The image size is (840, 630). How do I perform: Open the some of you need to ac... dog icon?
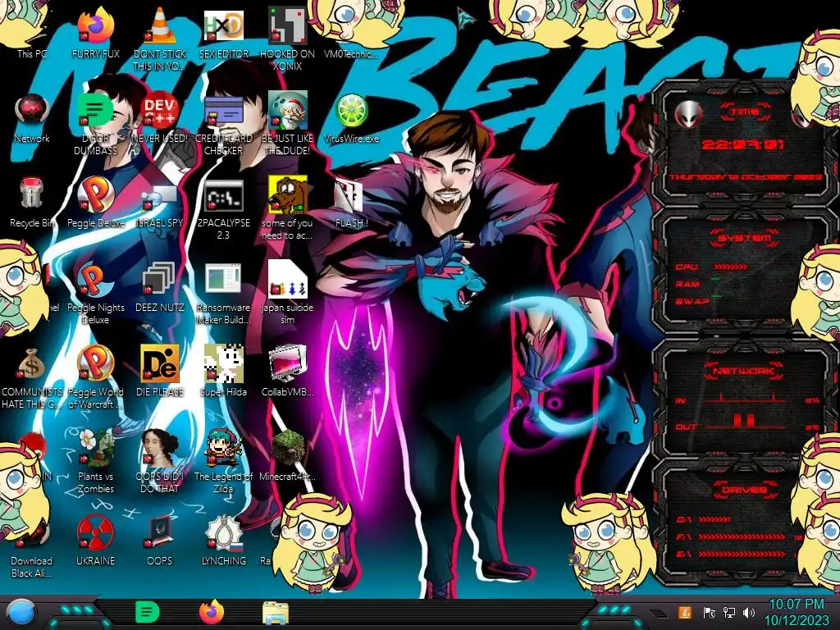(288, 195)
